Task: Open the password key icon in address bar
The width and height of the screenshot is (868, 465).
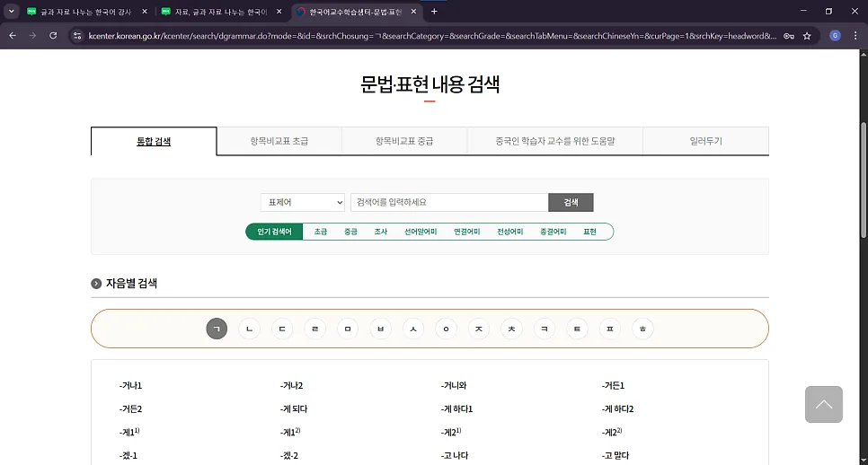Action: tap(789, 36)
